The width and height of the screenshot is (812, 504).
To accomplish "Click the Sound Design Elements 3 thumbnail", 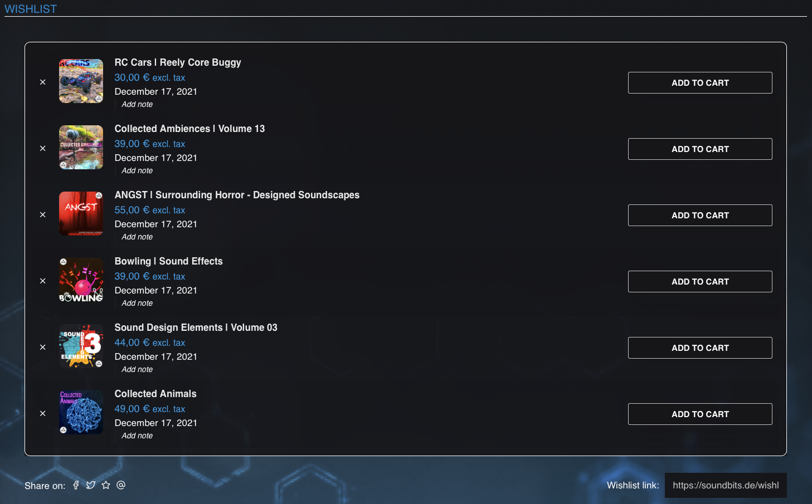I will click(x=81, y=346).
